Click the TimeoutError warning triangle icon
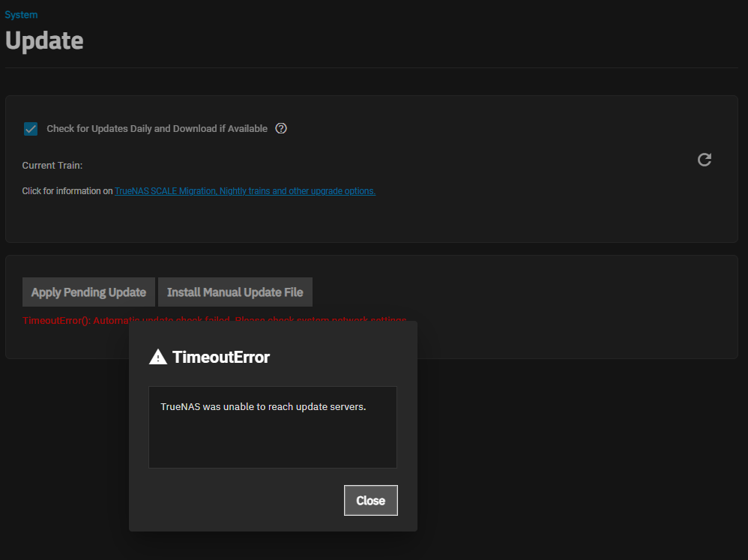This screenshot has height=560, width=748. point(158,357)
